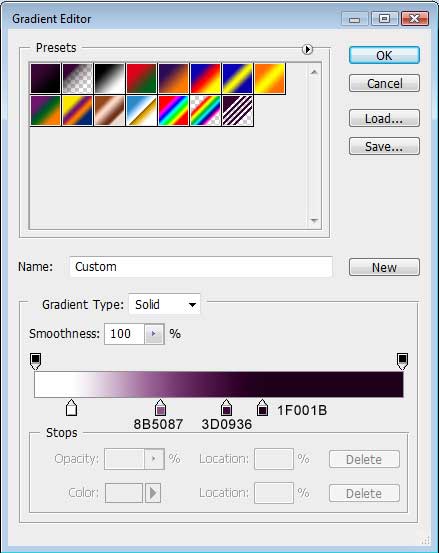Select the white color stop

coord(72,408)
